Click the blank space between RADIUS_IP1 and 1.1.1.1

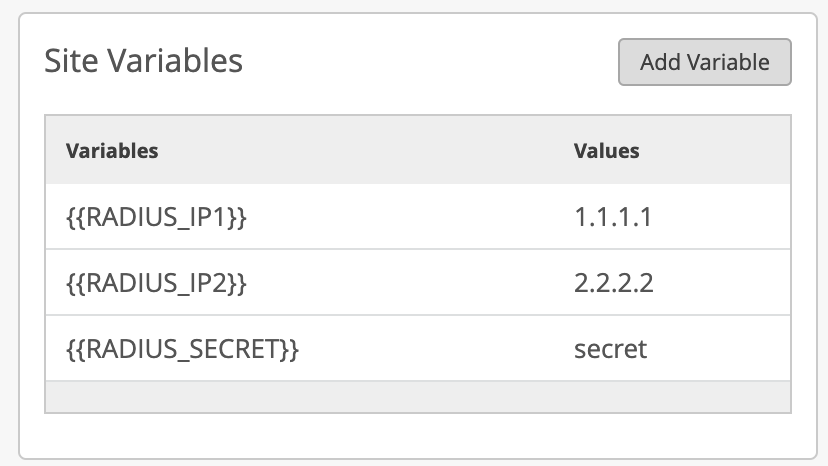tap(410, 217)
